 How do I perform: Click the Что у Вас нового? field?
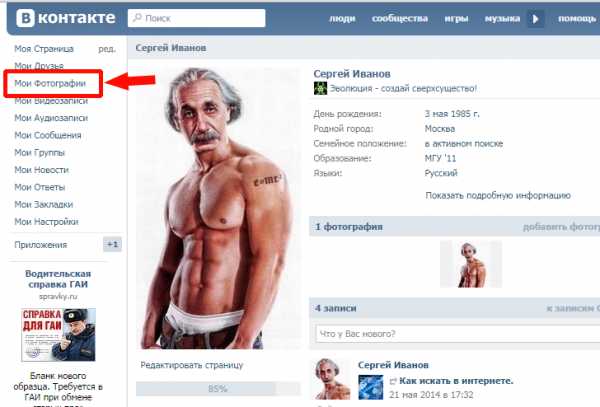click(458, 334)
